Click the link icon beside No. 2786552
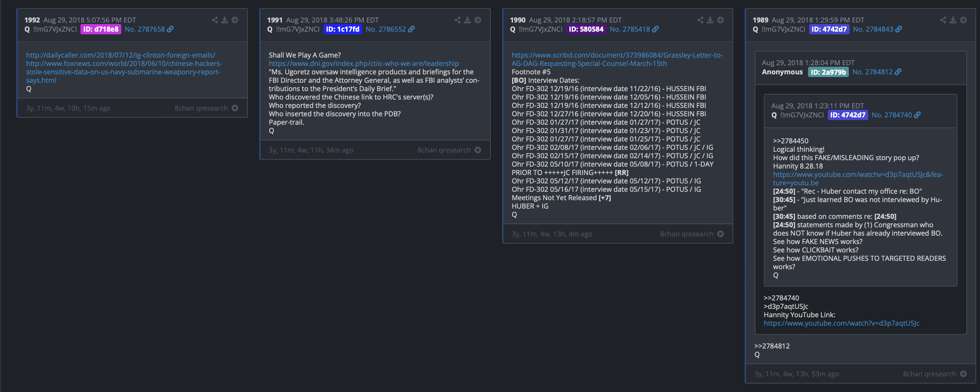The width and height of the screenshot is (980, 392). [411, 29]
